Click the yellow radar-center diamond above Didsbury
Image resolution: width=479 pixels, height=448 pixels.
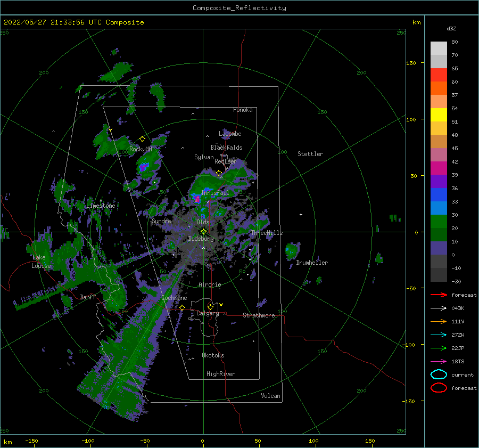click(203, 232)
